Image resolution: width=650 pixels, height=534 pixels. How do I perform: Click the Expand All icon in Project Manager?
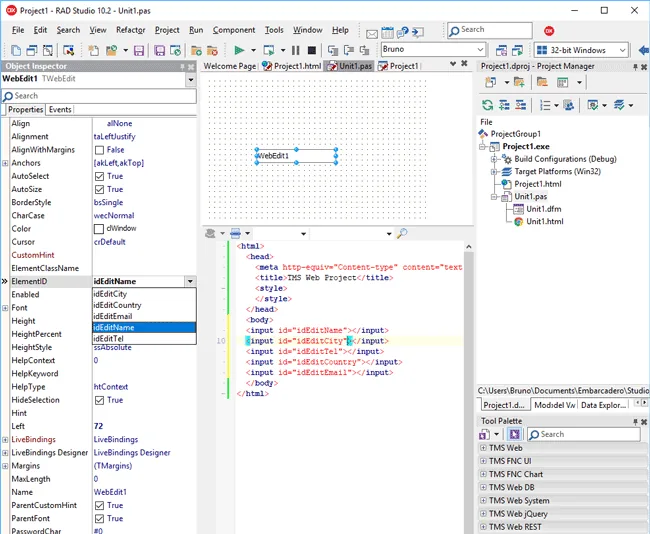point(504,105)
